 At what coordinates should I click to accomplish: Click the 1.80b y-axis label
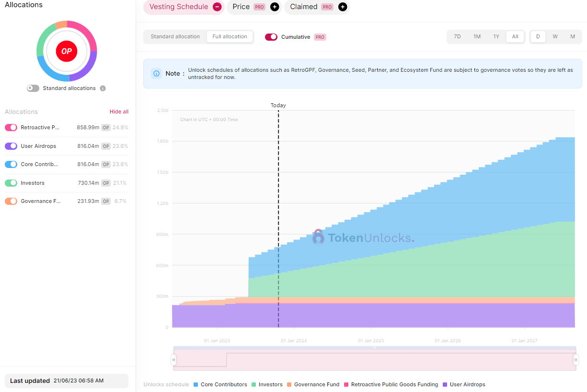(163, 141)
